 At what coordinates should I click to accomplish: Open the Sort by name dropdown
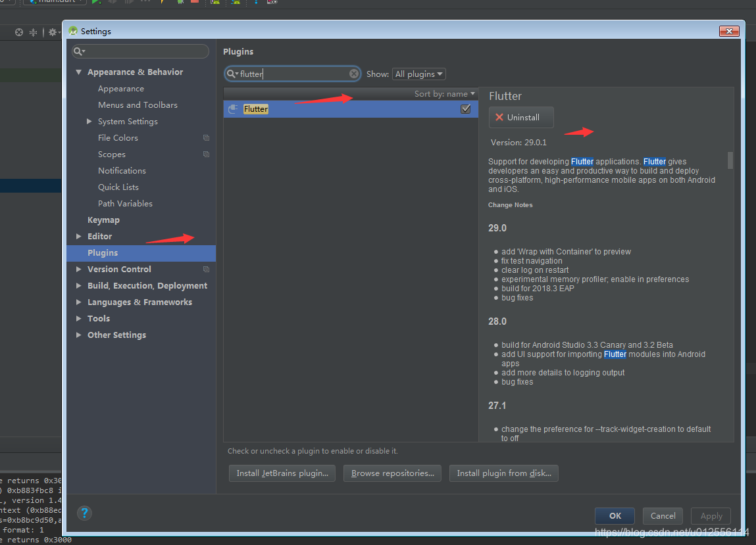[x=445, y=94]
